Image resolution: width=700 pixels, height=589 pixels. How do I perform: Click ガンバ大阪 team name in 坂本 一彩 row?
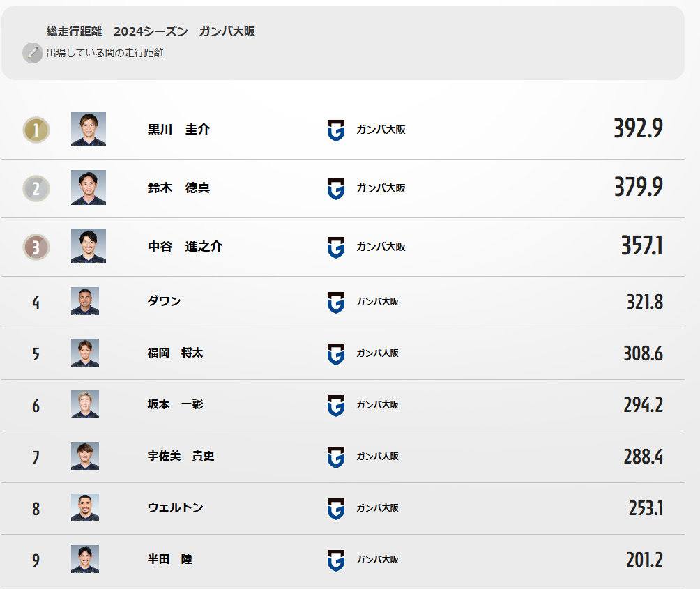click(377, 405)
